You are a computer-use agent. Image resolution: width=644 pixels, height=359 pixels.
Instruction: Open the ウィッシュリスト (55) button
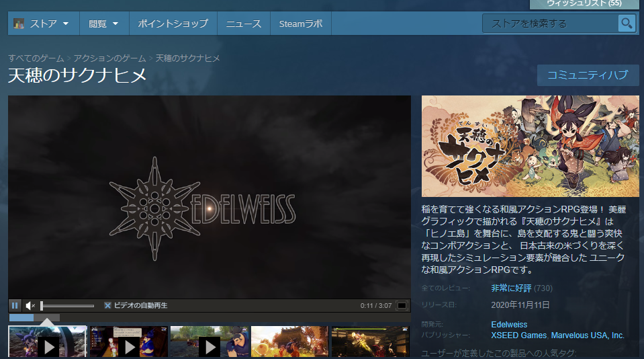[x=584, y=4]
